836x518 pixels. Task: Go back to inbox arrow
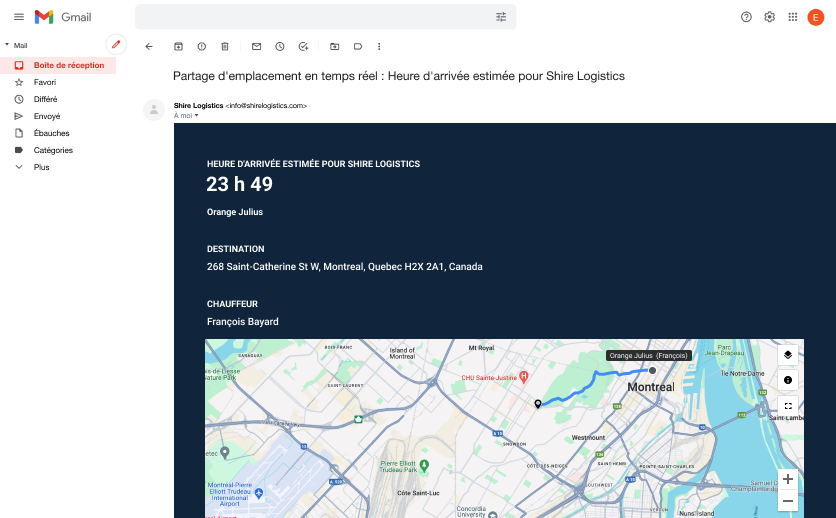(149, 46)
